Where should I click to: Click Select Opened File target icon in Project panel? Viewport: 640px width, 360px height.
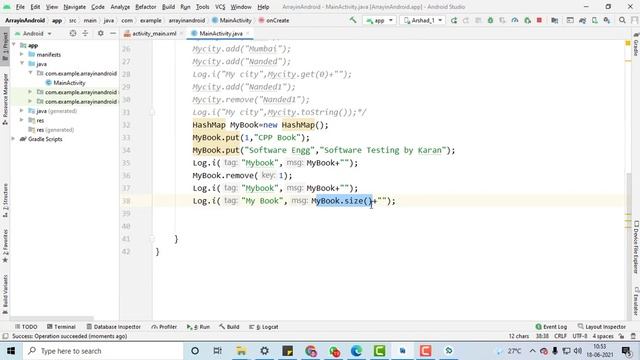pos(73,33)
